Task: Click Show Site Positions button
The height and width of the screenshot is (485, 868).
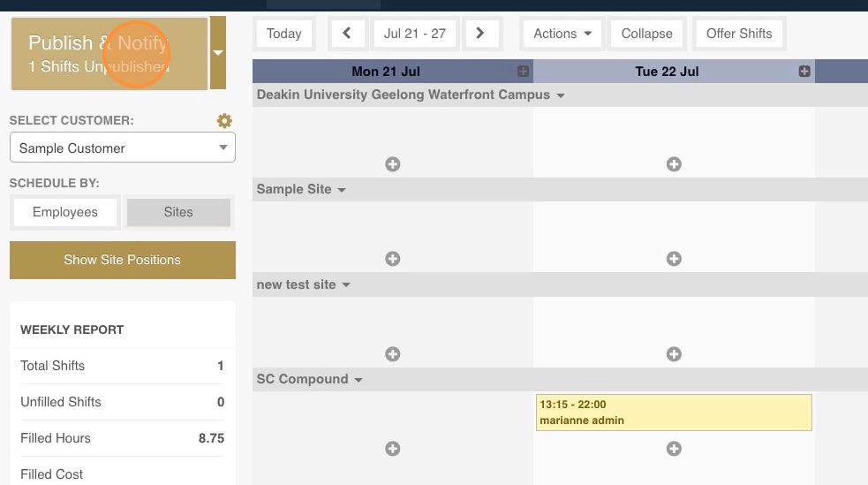Action: coord(123,260)
